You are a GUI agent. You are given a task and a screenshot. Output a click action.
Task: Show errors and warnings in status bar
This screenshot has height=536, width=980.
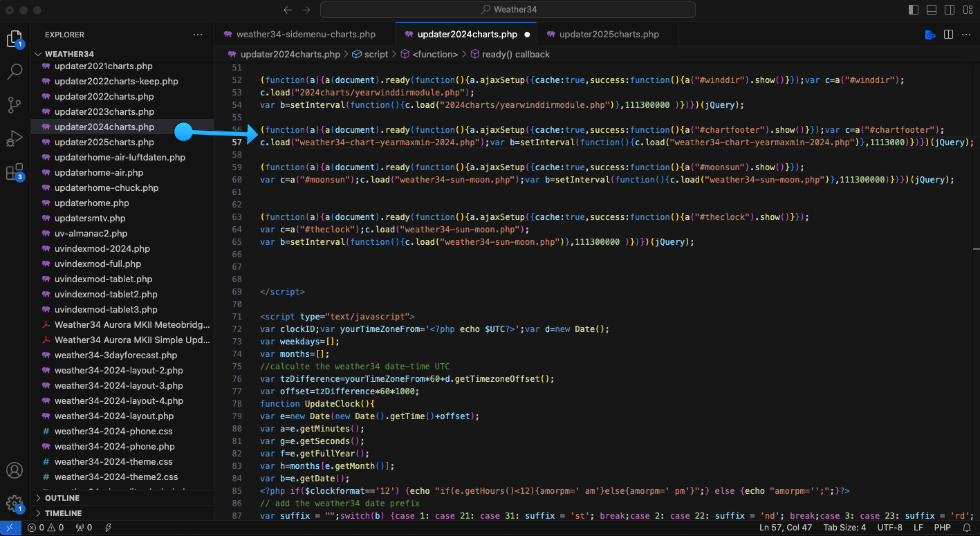point(45,528)
